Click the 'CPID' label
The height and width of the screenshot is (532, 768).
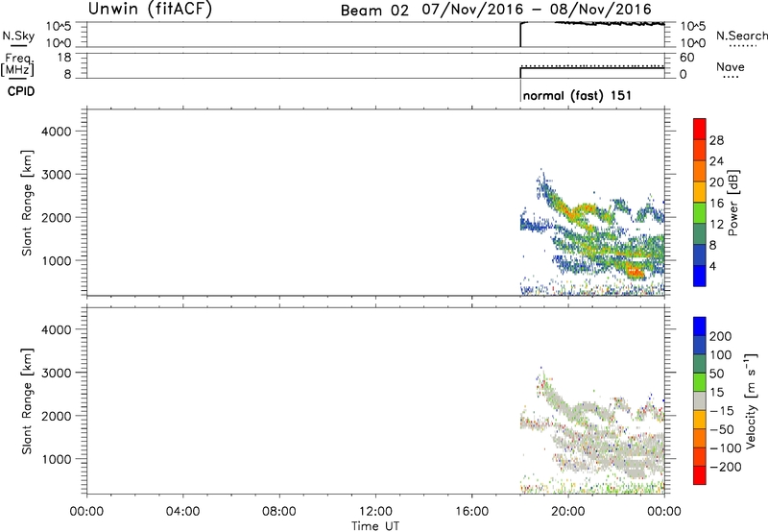point(21,91)
